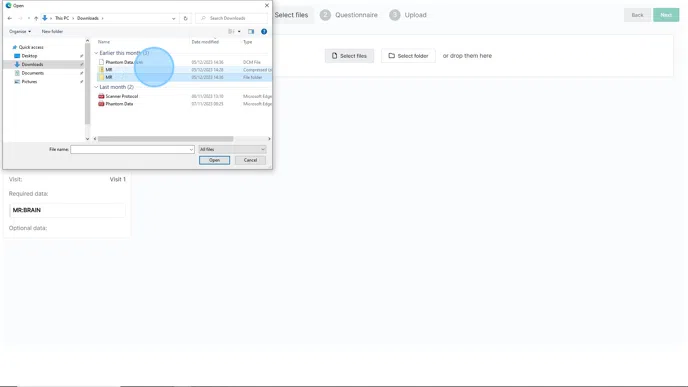Open the All files type dropdown
This screenshot has width=688, height=387.
(232, 150)
